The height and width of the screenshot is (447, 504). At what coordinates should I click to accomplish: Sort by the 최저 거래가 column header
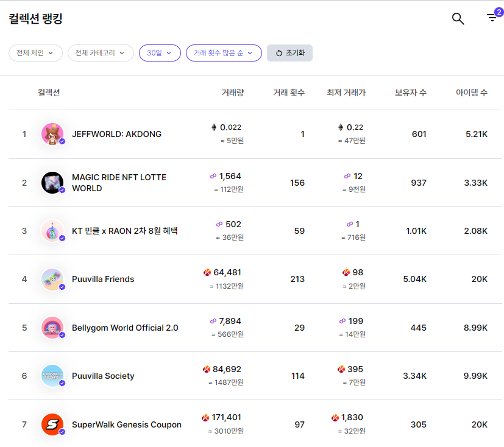coord(346,93)
